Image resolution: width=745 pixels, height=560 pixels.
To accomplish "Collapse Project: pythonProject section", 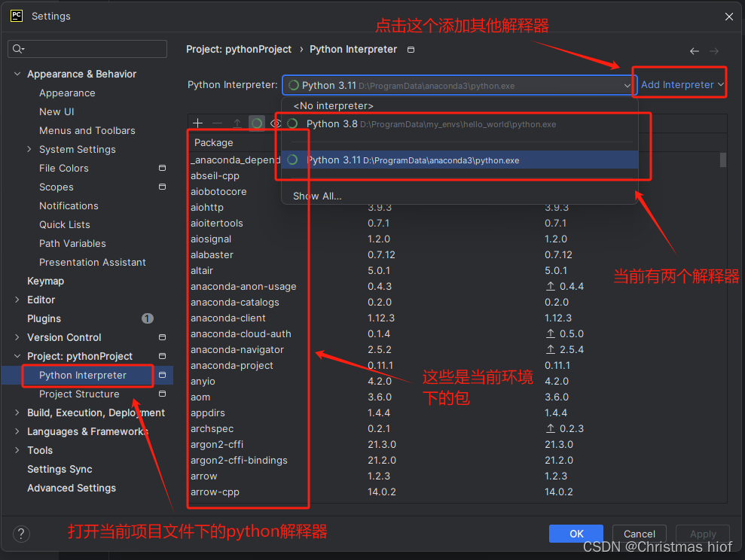I will pos(17,356).
